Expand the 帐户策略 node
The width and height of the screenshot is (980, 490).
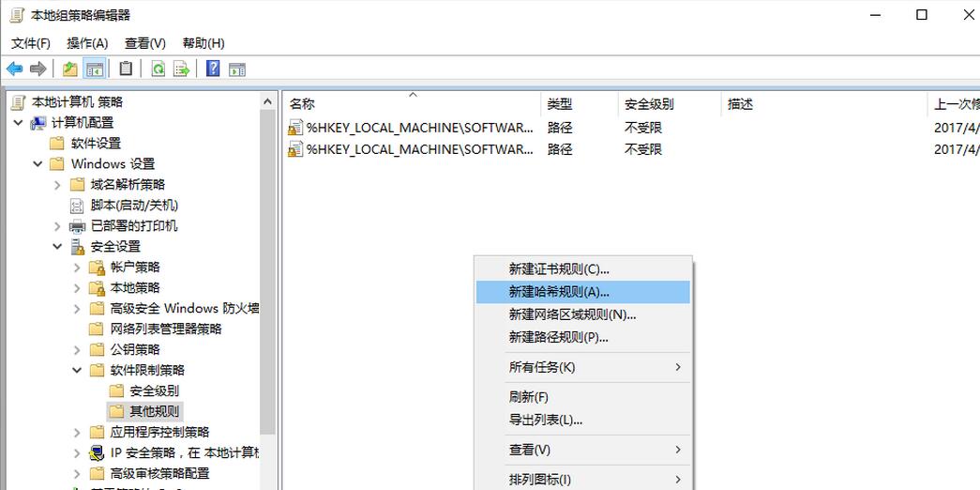pos(77,268)
